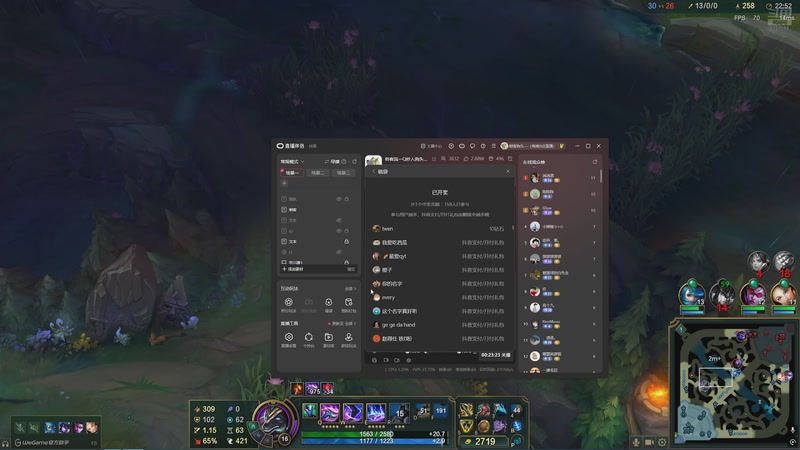This screenshot has width=800, height=450.
Task: Switch to 场景一 scene tab
Action: point(292,173)
